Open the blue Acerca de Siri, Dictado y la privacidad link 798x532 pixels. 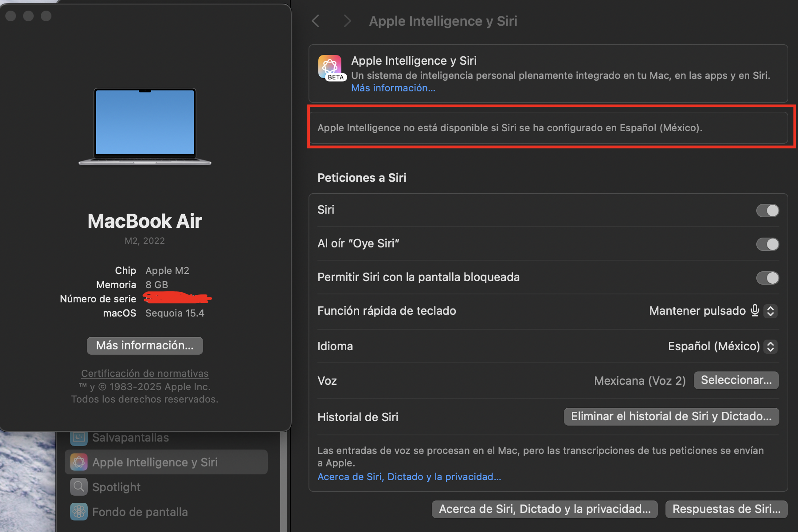409,477
